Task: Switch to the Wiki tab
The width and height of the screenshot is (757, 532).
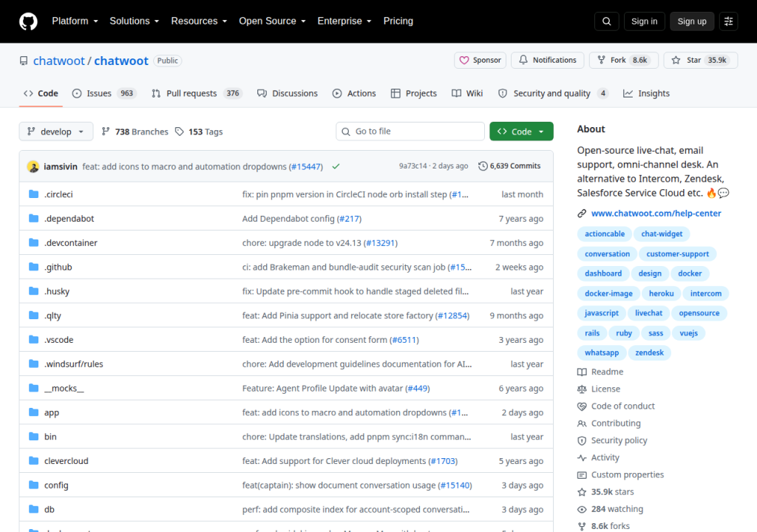Action: 467,94
